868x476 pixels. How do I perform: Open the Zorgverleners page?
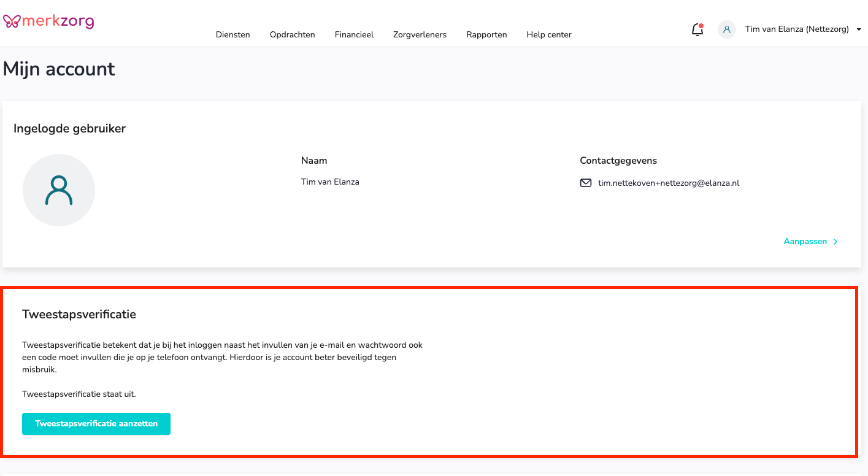click(x=420, y=35)
